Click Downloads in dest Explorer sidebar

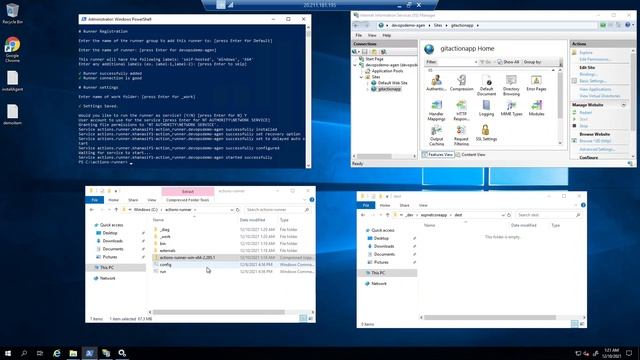coord(384,247)
